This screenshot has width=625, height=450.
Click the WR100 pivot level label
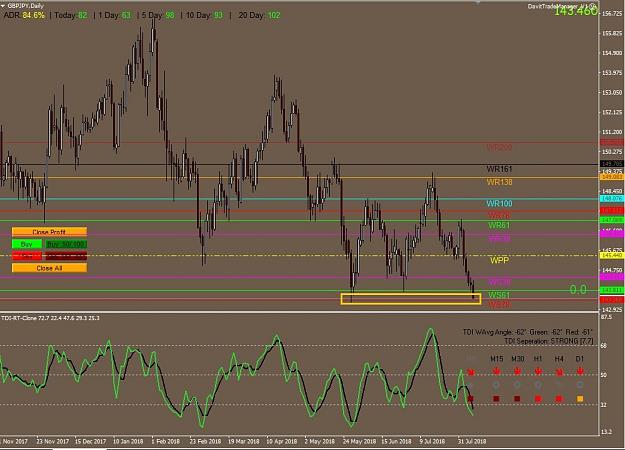[x=499, y=204]
